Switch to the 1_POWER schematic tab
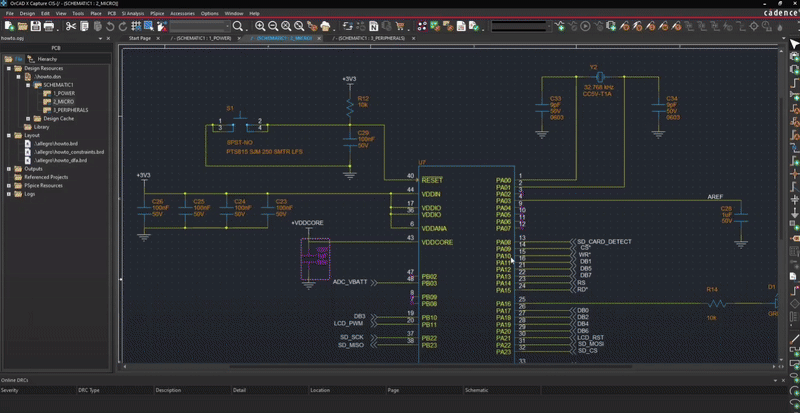The width and height of the screenshot is (800, 413). [x=201, y=38]
